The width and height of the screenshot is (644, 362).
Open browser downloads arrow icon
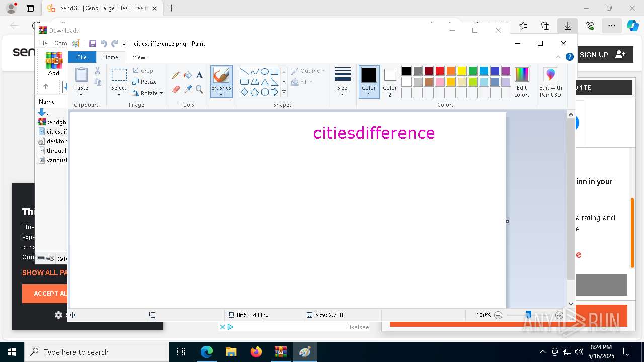click(x=567, y=26)
